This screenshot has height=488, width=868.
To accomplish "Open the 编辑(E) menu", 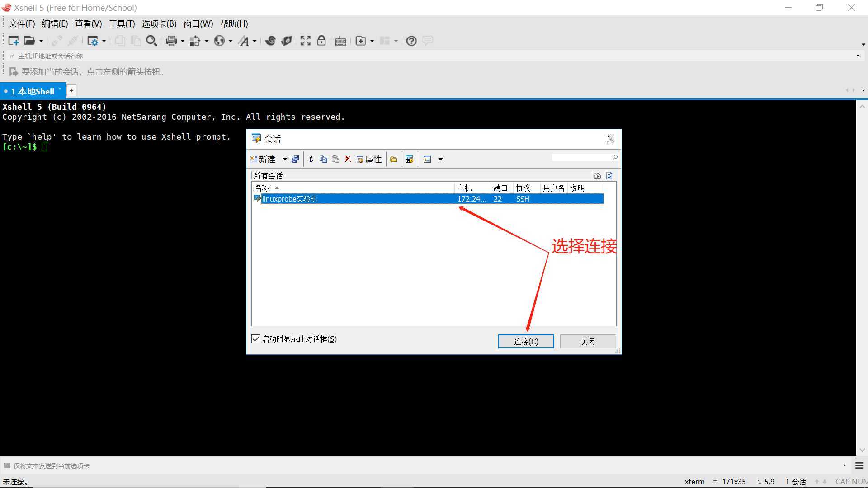I will click(55, 24).
